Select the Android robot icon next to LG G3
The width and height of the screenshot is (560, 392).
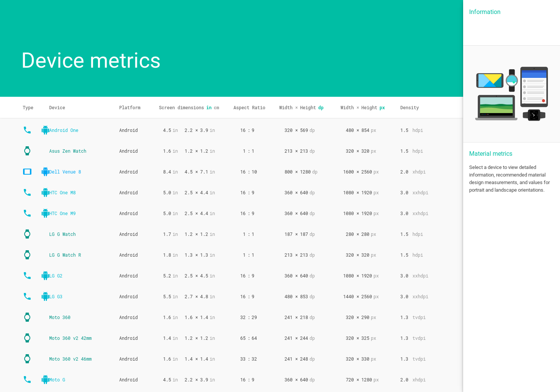coord(45,296)
